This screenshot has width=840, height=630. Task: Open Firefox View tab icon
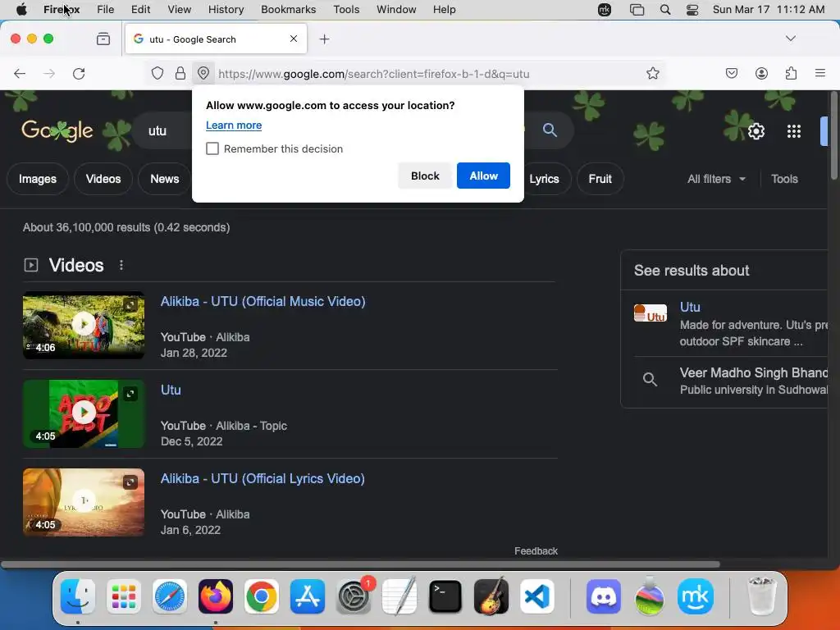(103, 39)
